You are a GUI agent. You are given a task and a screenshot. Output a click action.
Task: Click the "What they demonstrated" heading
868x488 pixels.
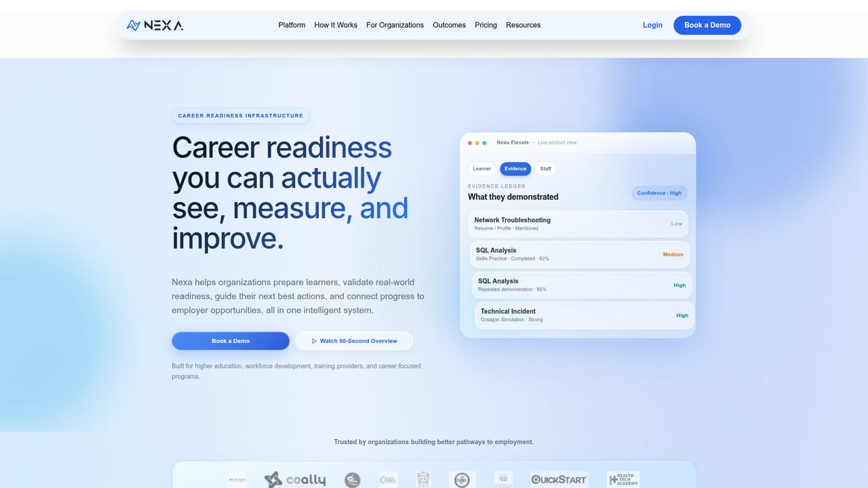pos(513,197)
